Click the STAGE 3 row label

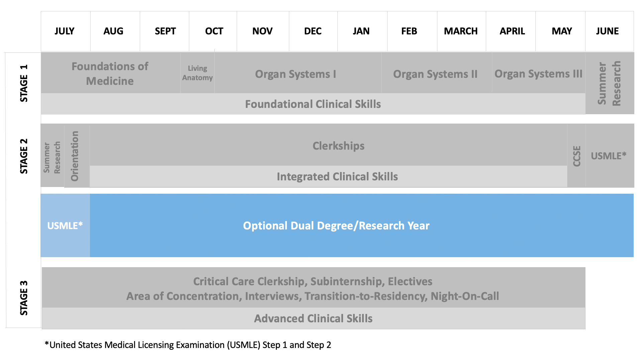24,298
